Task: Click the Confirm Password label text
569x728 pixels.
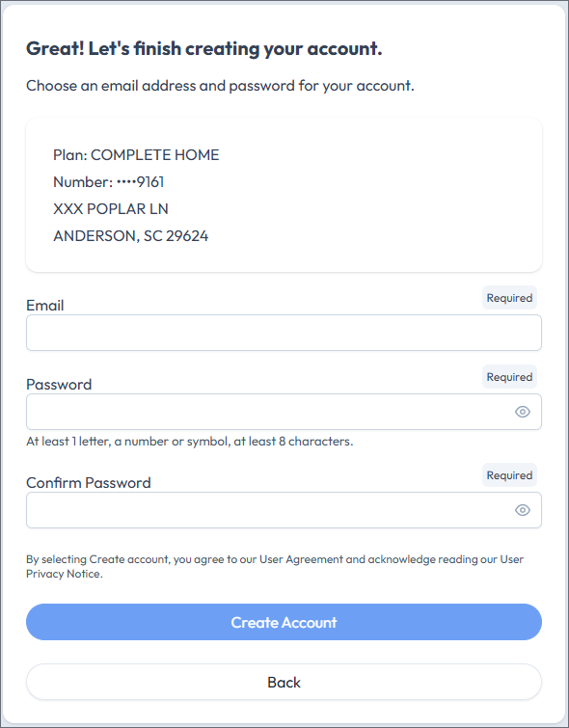Action: tap(89, 483)
